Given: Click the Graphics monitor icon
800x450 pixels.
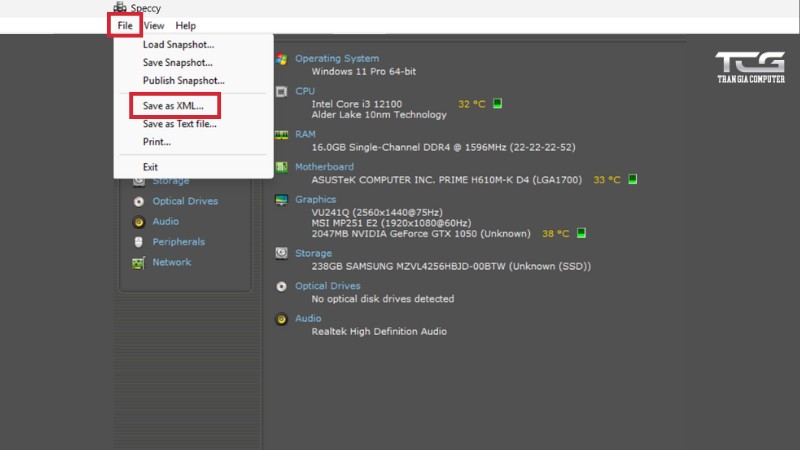Looking at the screenshot, I should tap(282, 200).
